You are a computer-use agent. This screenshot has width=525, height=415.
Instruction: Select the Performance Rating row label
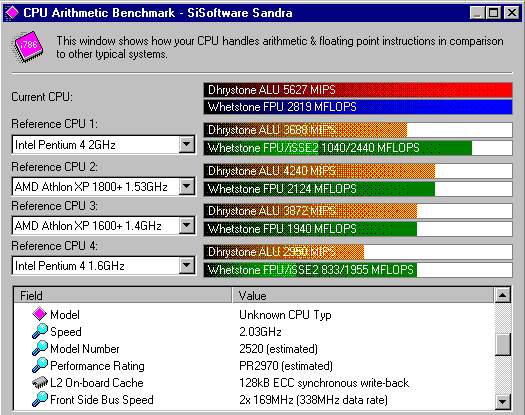pyautogui.click(x=97, y=366)
